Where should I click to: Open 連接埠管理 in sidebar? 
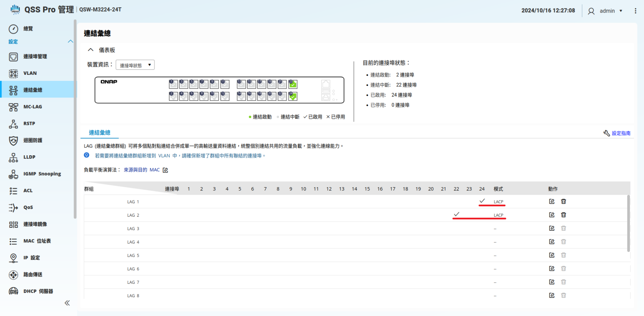35,57
